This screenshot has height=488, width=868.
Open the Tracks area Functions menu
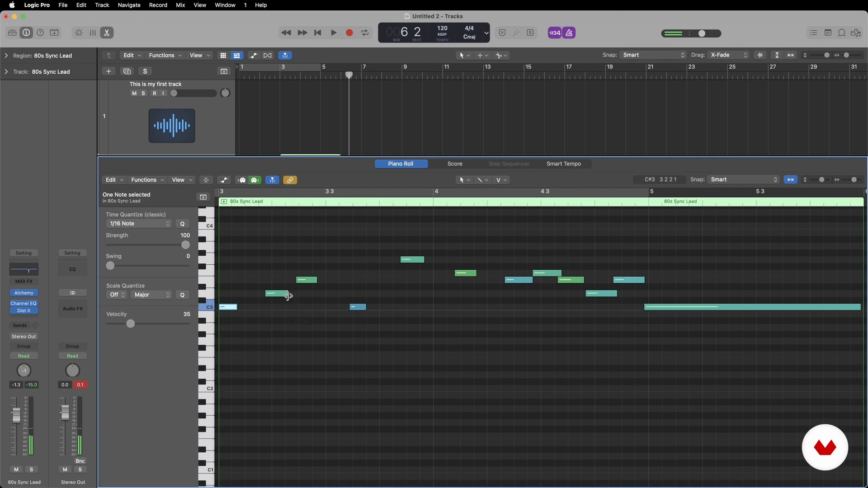click(x=165, y=55)
